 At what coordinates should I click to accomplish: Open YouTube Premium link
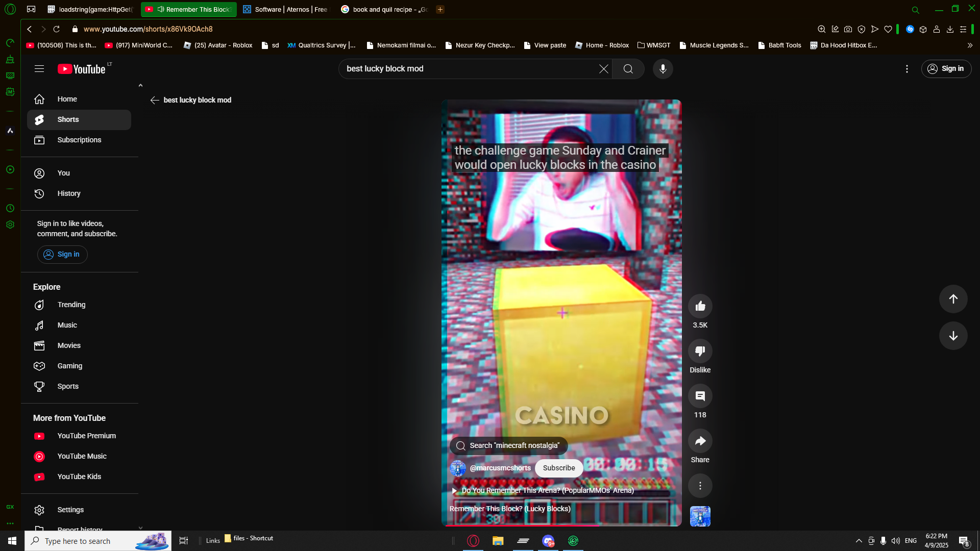[79, 436]
